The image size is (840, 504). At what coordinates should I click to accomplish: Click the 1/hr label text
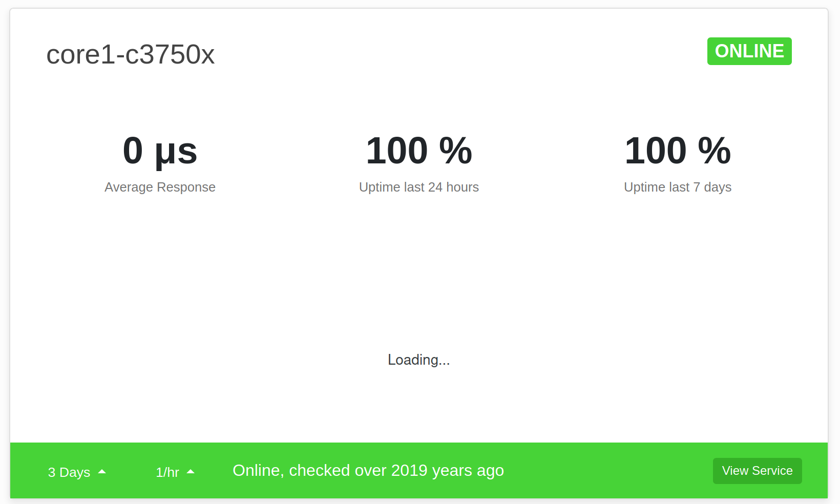coord(167,472)
